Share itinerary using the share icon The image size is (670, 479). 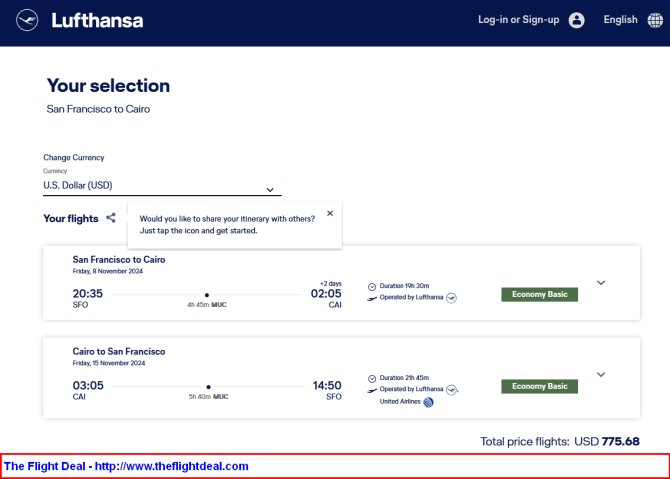click(111, 218)
